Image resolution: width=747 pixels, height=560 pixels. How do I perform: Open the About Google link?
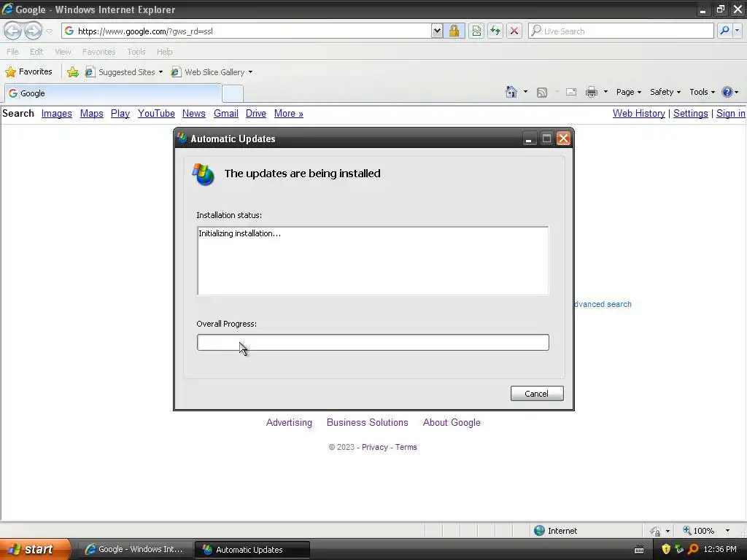(452, 422)
